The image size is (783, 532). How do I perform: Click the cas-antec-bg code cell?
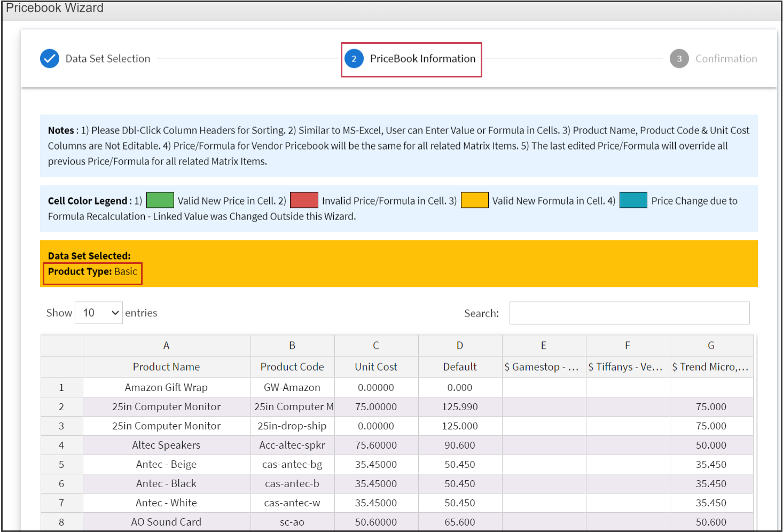tap(292, 465)
